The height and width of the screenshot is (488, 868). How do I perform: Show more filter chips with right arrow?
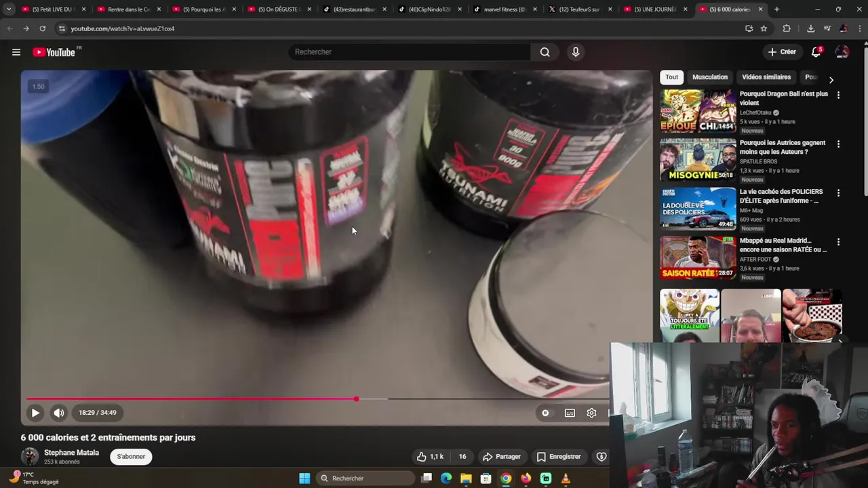[831, 80]
